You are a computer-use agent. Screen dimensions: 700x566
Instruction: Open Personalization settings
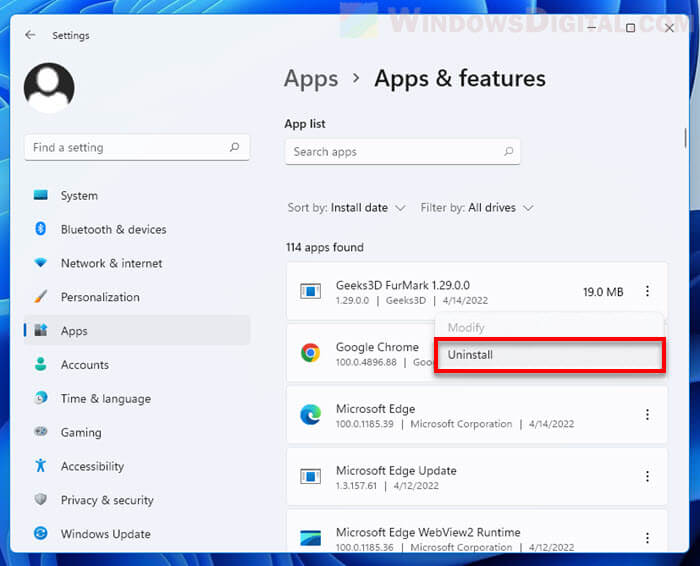click(137, 297)
